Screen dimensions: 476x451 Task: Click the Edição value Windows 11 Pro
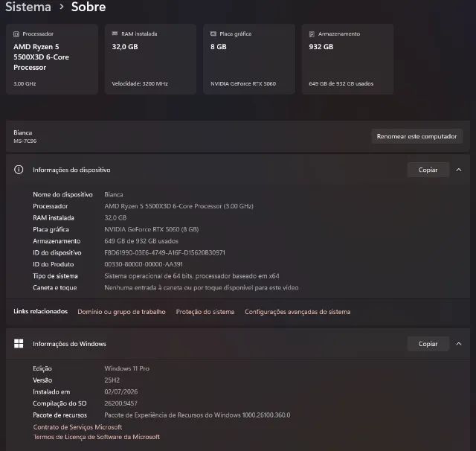coord(127,368)
